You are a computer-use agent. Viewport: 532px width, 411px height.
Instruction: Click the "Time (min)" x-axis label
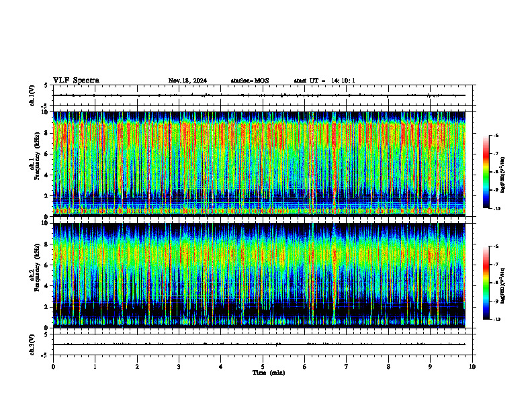[269, 373]
